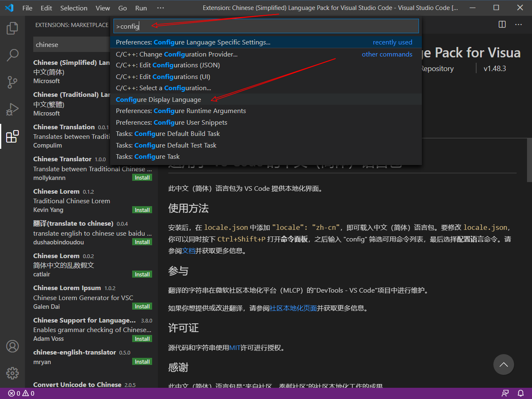Open Run and Debug view

pos(12,109)
